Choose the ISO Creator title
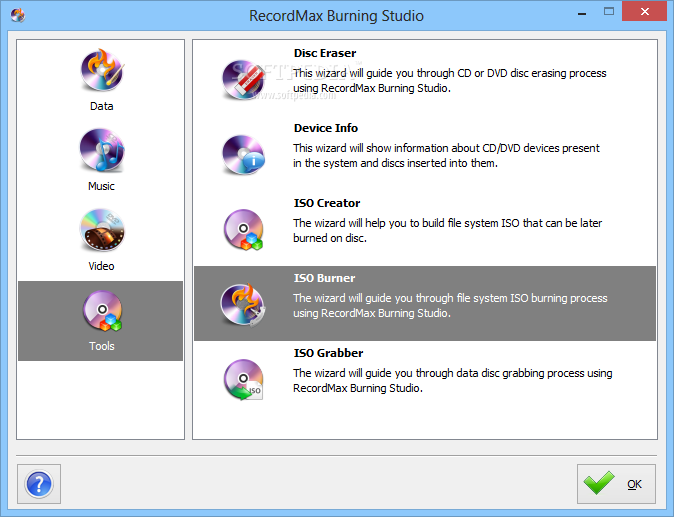The image size is (674, 517). (327, 203)
